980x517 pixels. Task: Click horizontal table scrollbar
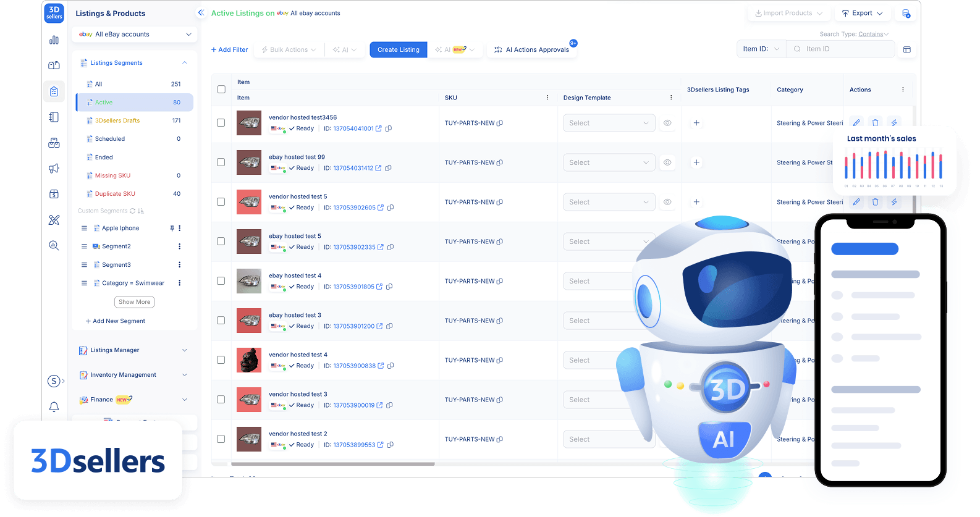[x=332, y=464]
